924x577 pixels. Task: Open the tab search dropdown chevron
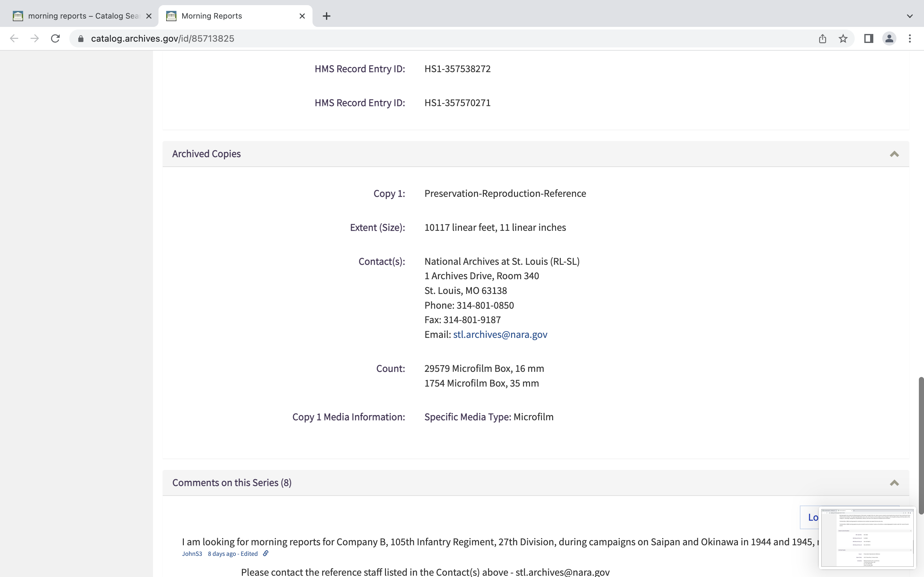tap(910, 16)
